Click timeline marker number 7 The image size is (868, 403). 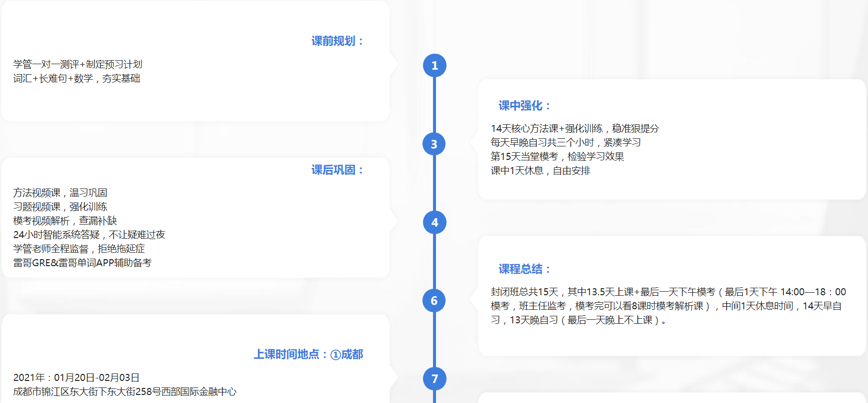(435, 378)
